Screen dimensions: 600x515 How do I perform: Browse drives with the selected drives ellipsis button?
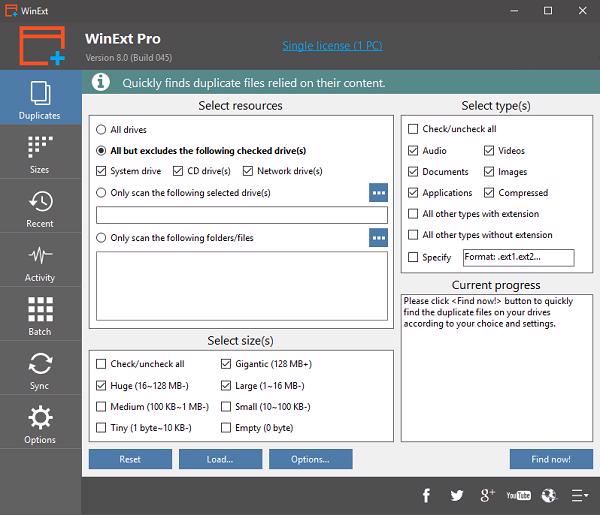(x=378, y=192)
